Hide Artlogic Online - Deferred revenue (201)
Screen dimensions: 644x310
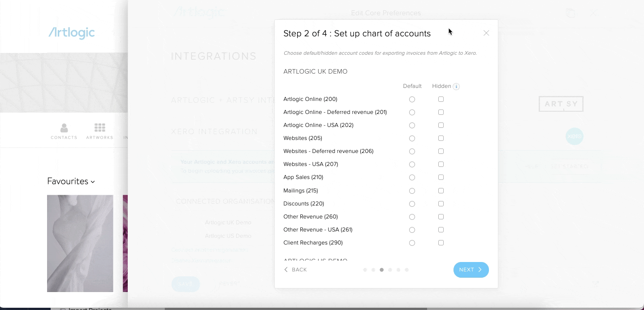[441, 112]
